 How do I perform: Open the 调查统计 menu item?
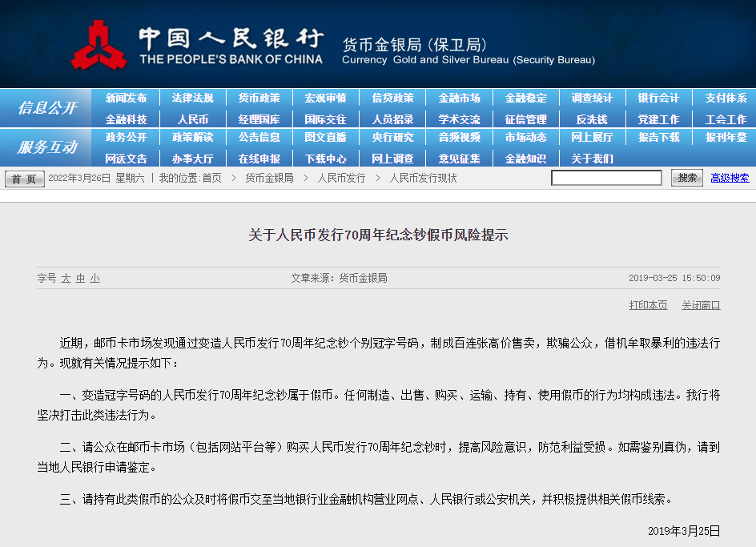pos(592,98)
